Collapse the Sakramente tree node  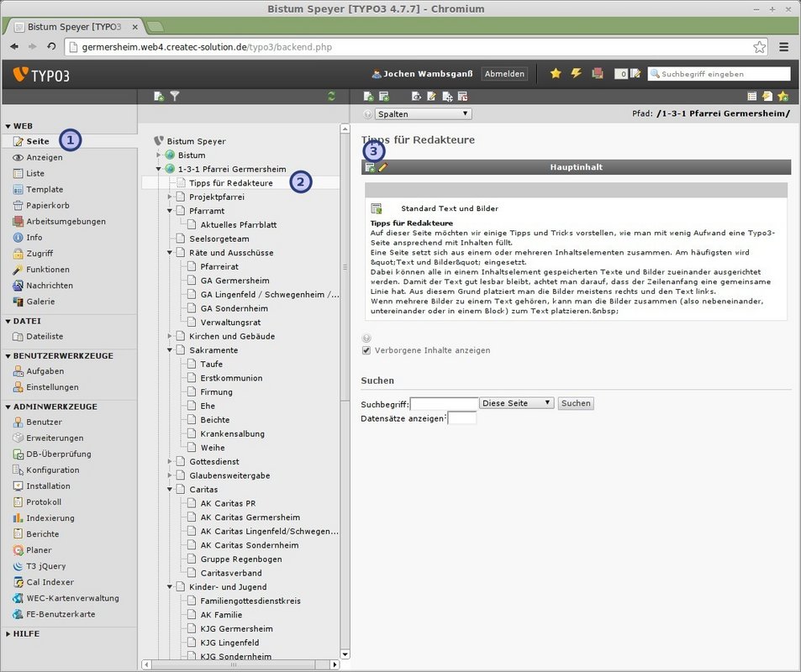(x=170, y=350)
